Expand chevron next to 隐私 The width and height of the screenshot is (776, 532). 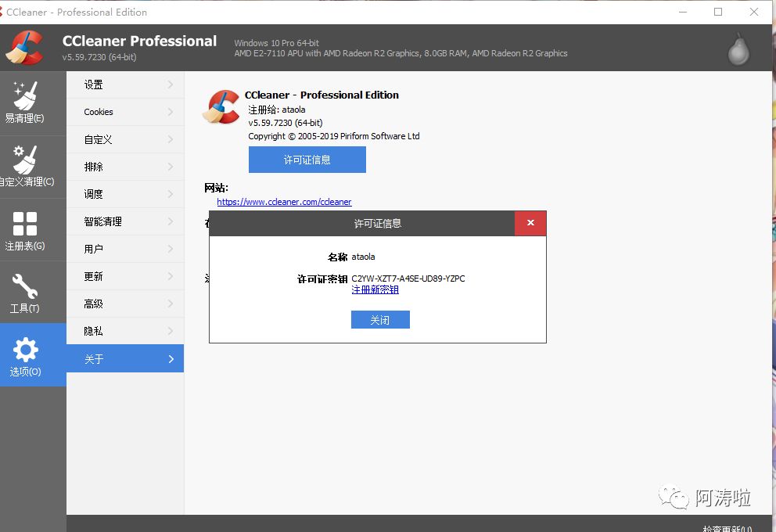click(x=171, y=331)
